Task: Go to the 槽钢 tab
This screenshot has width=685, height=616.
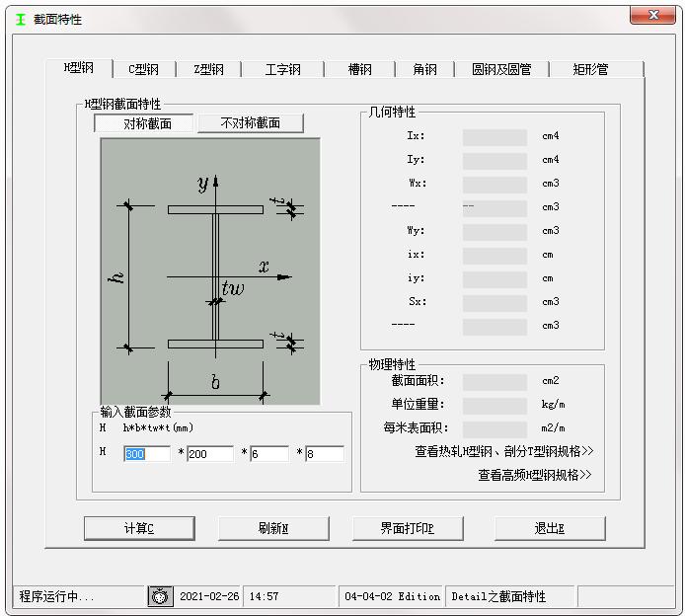Action: (360, 69)
